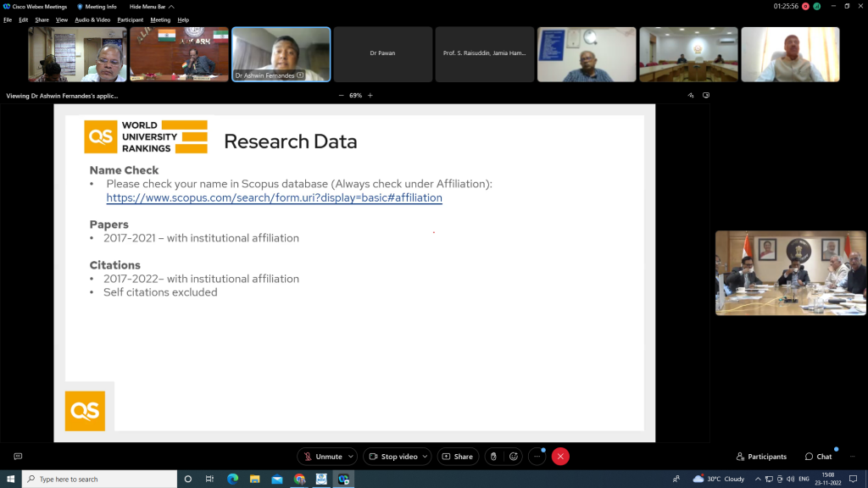This screenshot has width=868, height=488.
Task: Select the empty conference room video thumbnail
Action: (x=688, y=54)
